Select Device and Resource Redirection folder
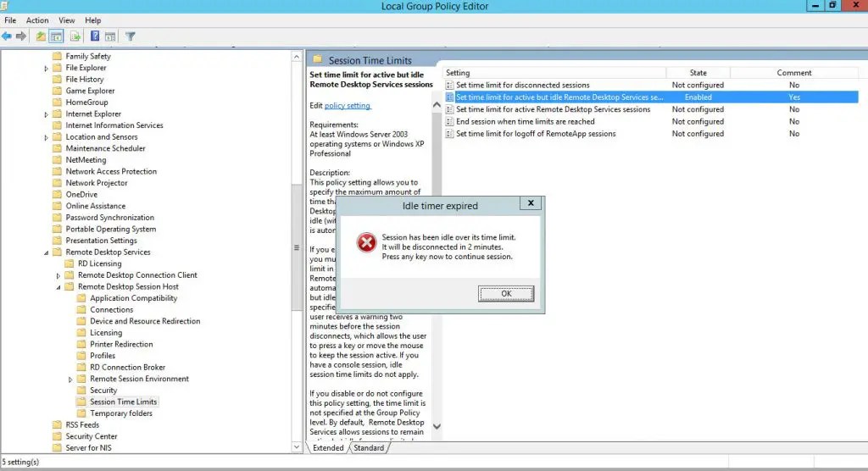The height and width of the screenshot is (471, 868). [145, 321]
